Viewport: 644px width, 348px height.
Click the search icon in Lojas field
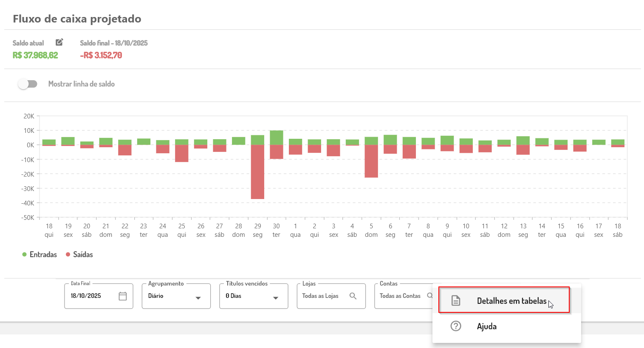353,296
